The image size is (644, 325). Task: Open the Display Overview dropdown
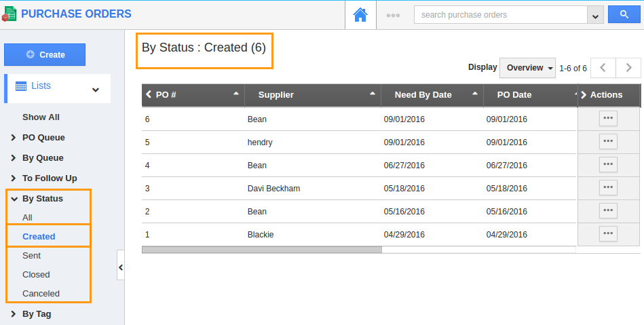pos(527,68)
